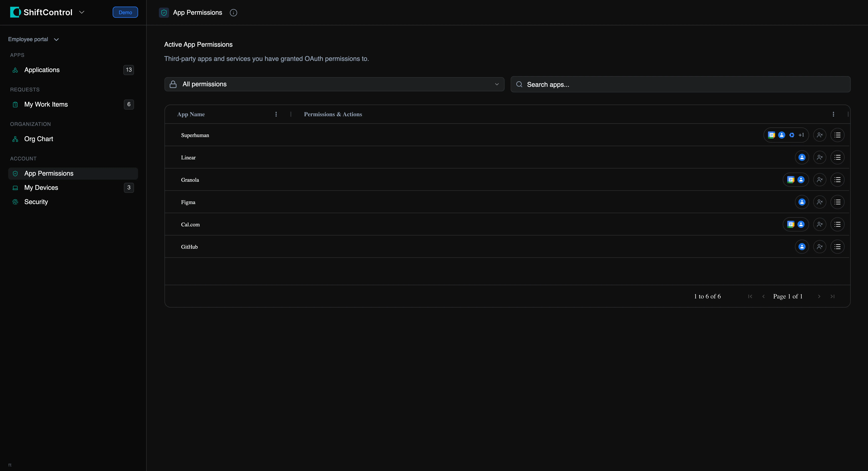Click the Applications count badge 13

tap(129, 70)
